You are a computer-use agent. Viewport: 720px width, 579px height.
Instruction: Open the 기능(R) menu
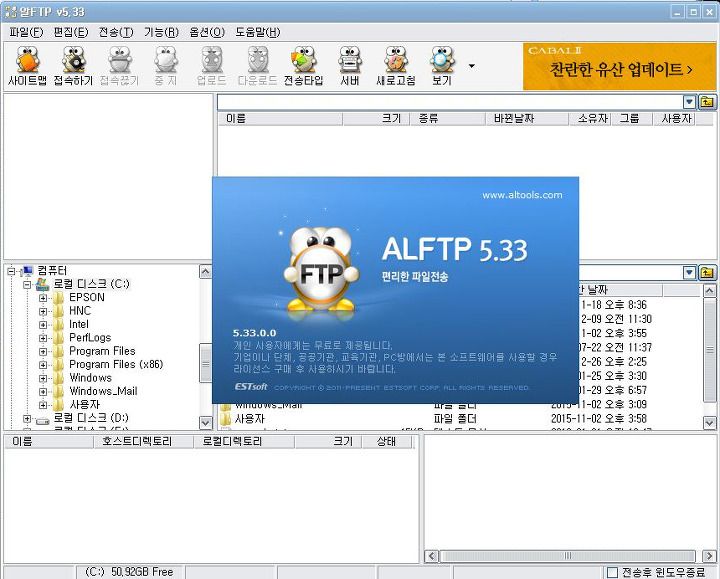pos(161,32)
